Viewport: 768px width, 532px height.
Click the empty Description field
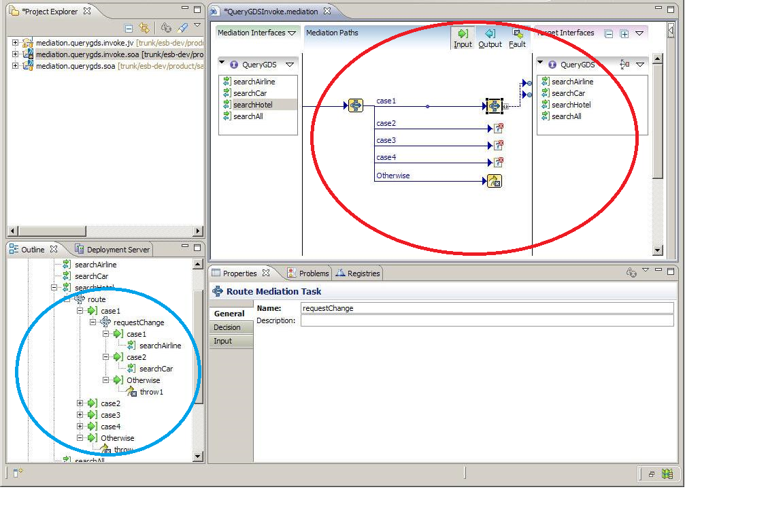tap(487, 320)
